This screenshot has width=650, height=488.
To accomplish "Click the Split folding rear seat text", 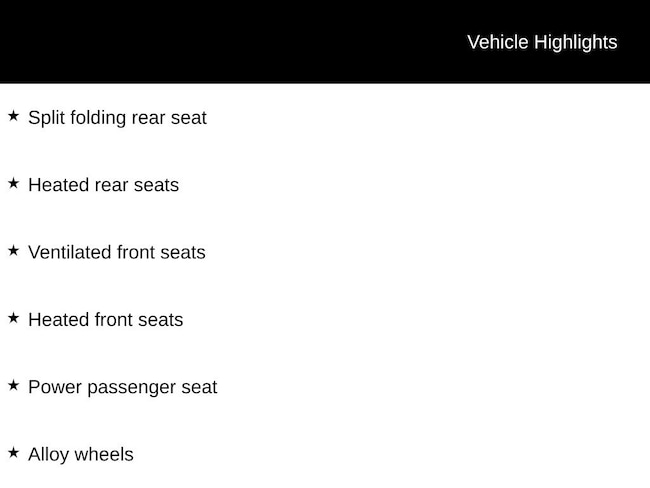I will [117, 118].
